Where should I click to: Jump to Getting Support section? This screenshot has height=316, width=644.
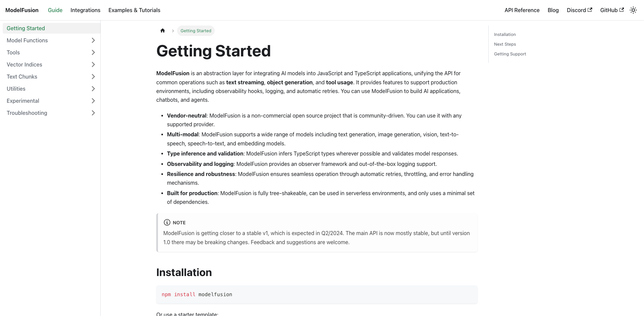pyautogui.click(x=510, y=54)
